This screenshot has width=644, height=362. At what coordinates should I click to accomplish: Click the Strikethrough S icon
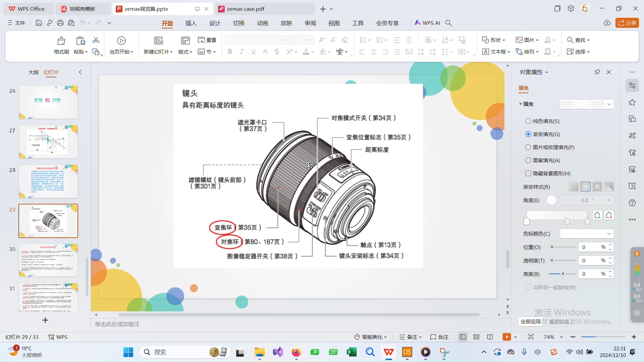[x=277, y=52]
